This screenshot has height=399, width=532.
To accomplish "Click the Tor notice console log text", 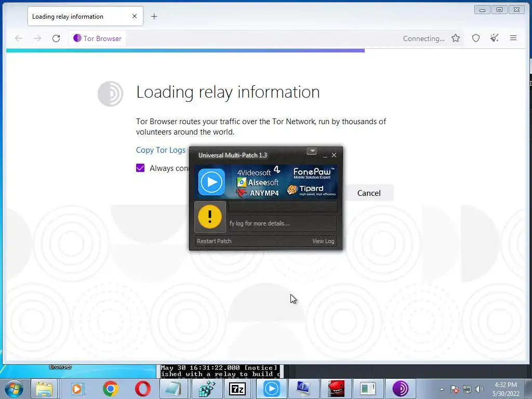I will [220, 371].
